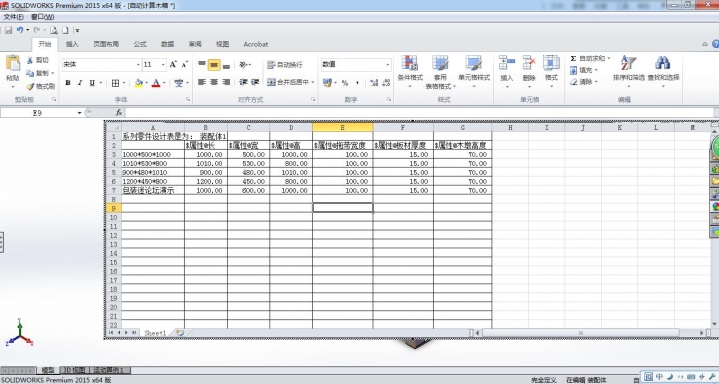Open the font name dropdown
Screen dimensions: 719x384
[x=138, y=65]
